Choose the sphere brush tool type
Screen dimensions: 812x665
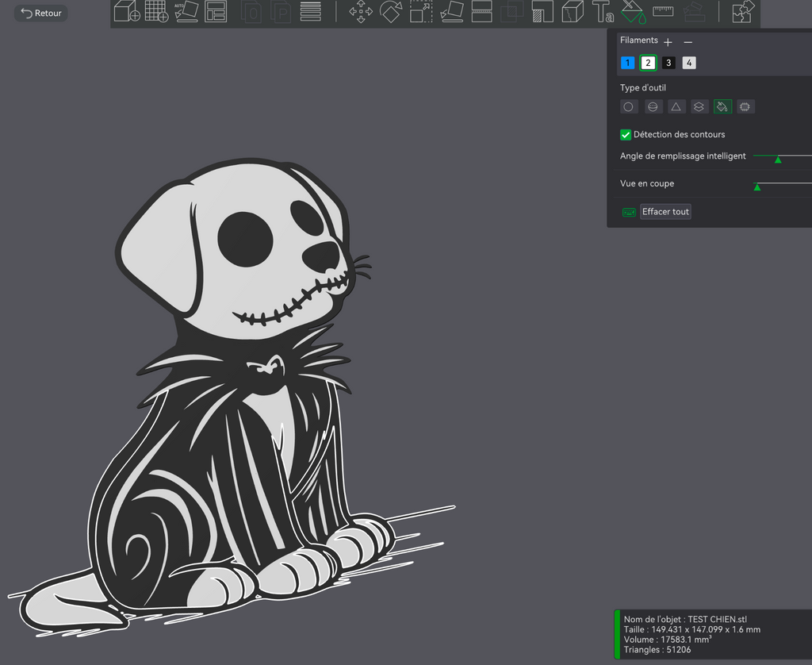[653, 107]
